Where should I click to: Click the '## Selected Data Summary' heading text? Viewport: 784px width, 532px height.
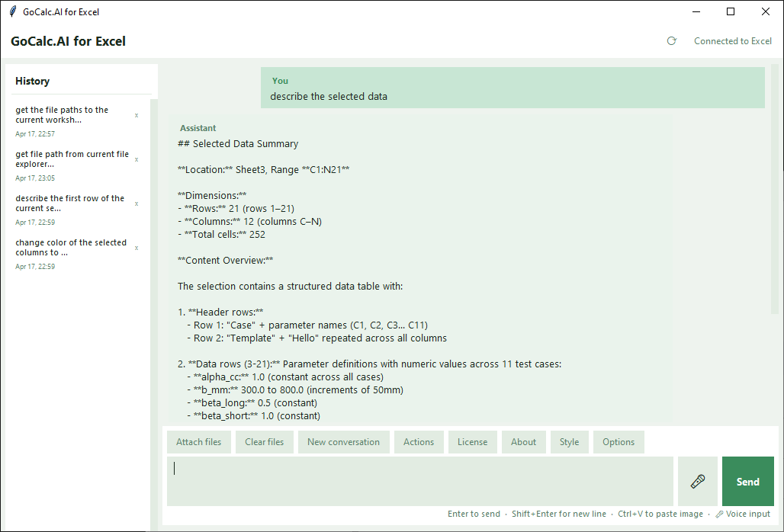coord(238,144)
